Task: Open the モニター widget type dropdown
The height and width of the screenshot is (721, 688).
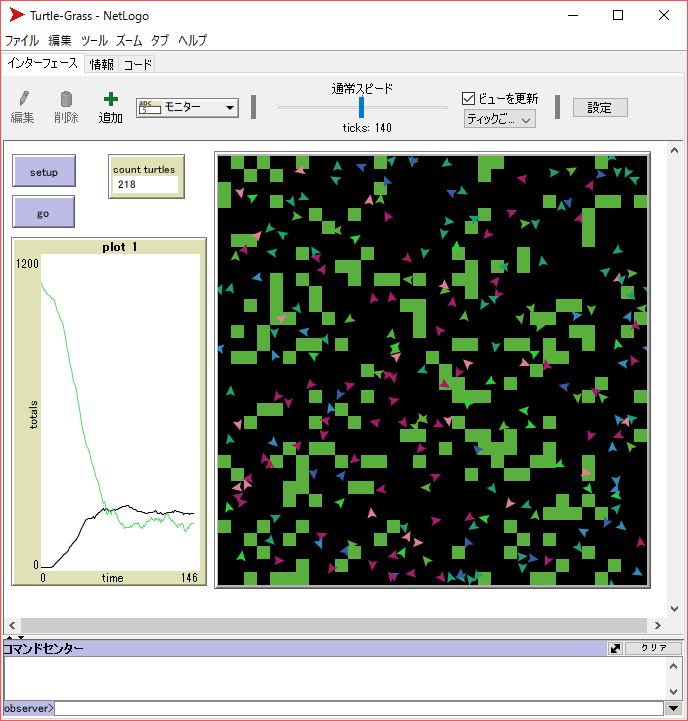Action: (187, 108)
